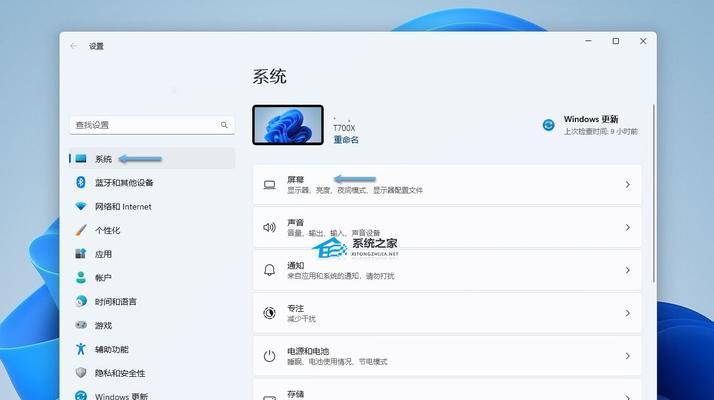Select 蓝牙和其他设备 in the sidebar
714x400 pixels.
152,182
